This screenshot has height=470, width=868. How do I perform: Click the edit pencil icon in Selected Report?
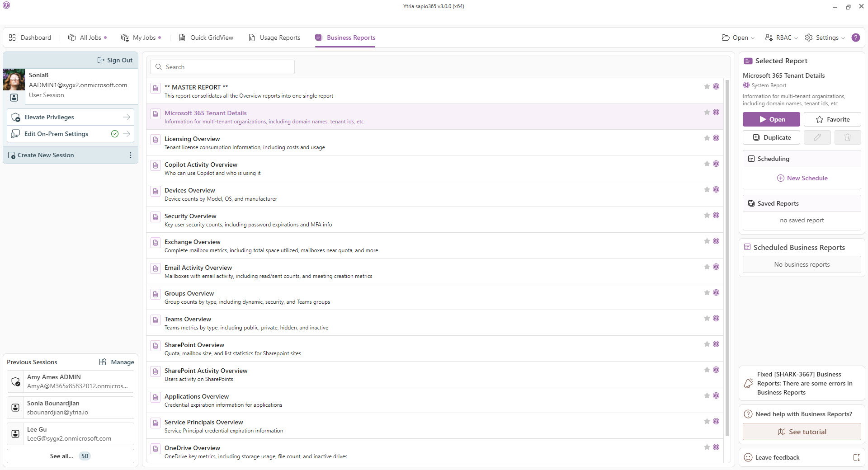coord(817,137)
